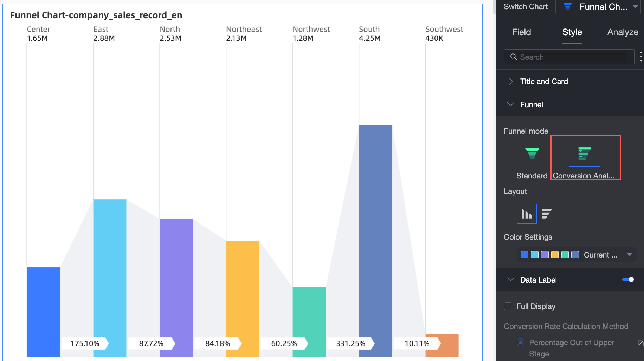
Task: Click the blue color swatch in the palette
Action: click(524, 255)
